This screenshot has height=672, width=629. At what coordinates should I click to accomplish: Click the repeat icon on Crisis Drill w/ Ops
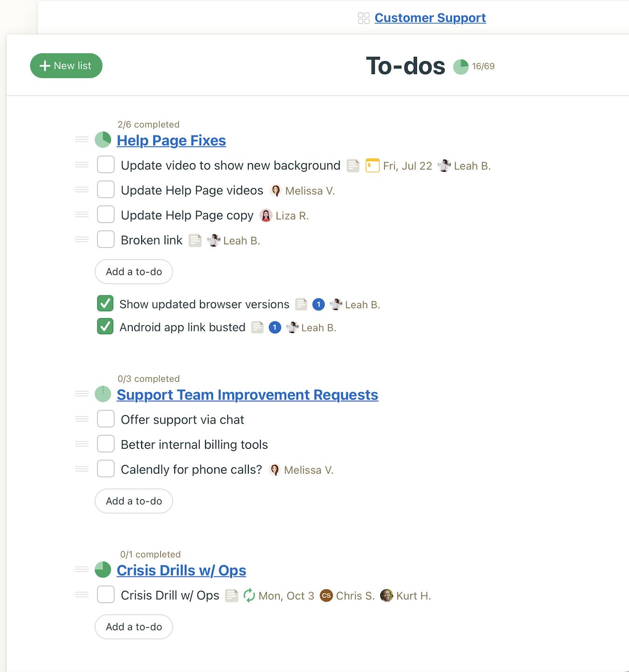pos(249,595)
